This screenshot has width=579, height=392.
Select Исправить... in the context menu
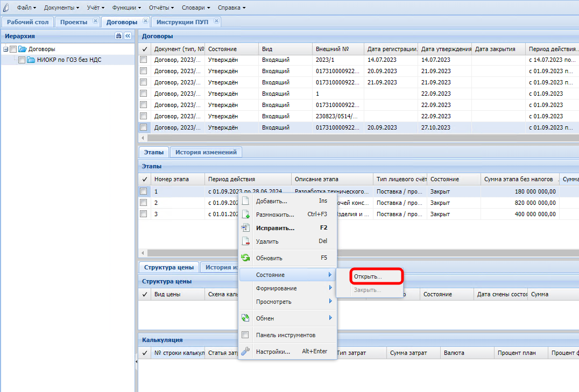click(x=275, y=228)
